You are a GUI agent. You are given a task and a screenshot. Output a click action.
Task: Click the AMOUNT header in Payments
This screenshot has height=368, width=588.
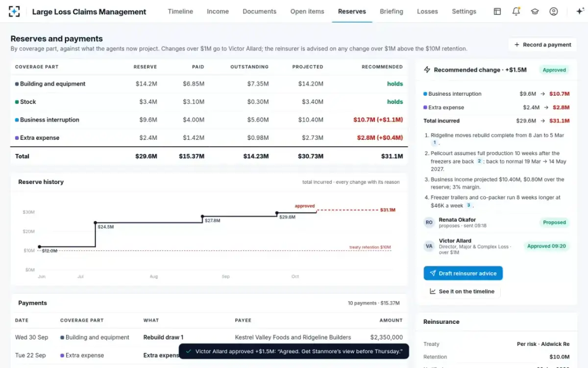pos(391,320)
